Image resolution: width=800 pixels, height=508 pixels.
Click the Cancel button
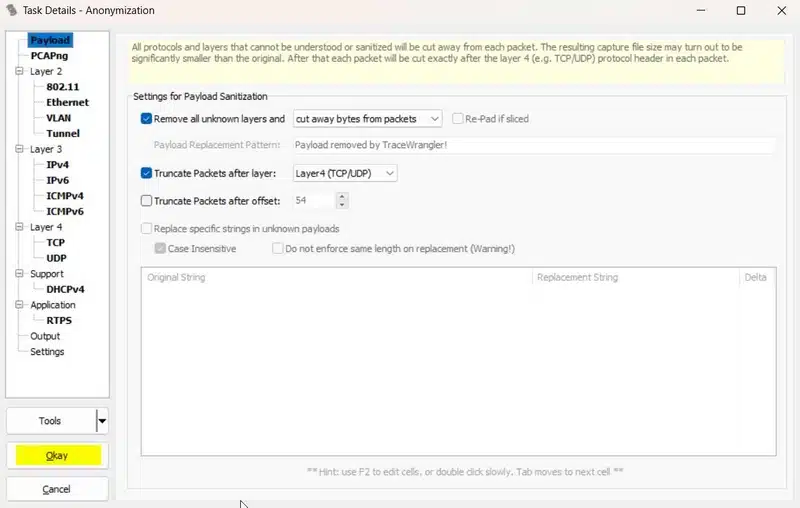pos(57,489)
